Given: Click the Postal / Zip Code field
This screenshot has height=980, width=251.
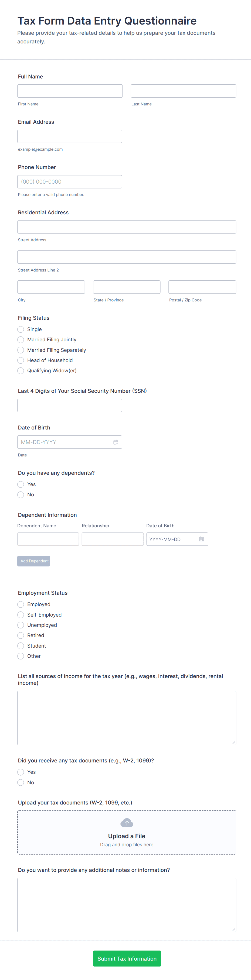Looking at the screenshot, I should [x=202, y=287].
